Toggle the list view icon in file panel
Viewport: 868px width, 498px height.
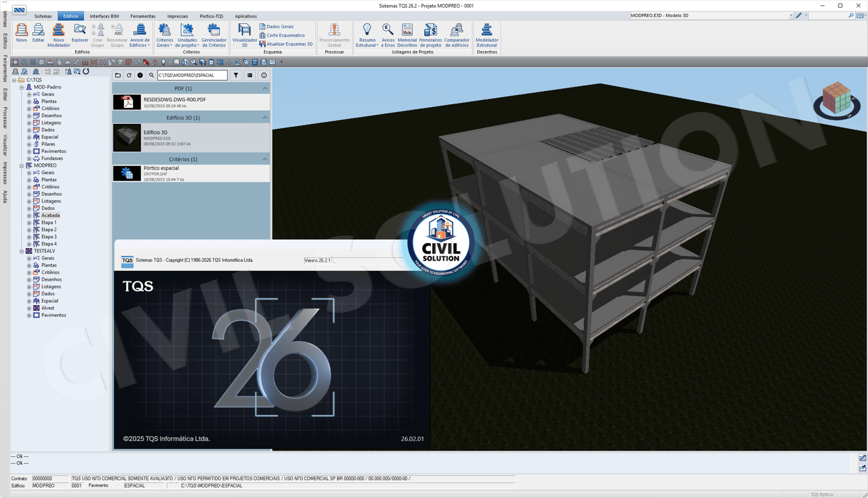[x=250, y=75]
